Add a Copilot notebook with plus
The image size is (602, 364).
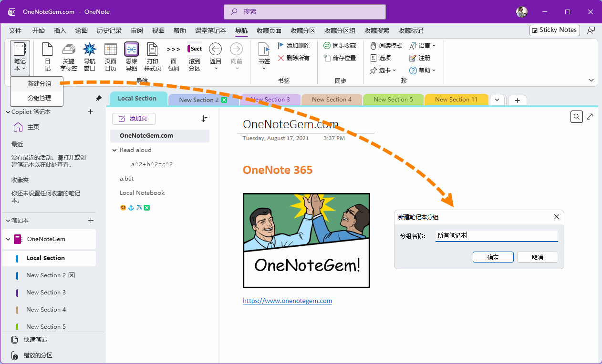91,112
